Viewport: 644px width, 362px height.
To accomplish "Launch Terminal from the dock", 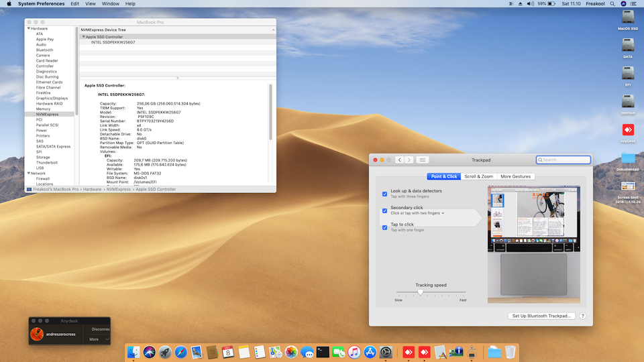I will coord(323,352).
